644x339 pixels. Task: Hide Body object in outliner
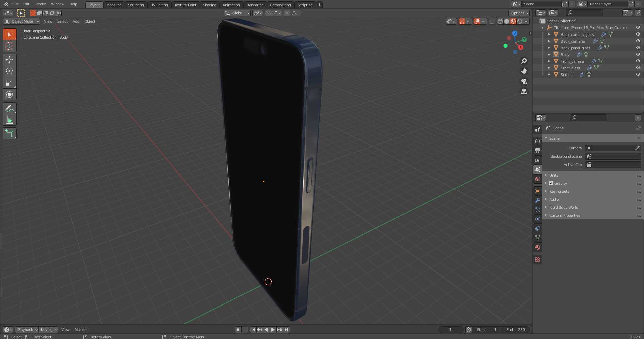tap(638, 54)
